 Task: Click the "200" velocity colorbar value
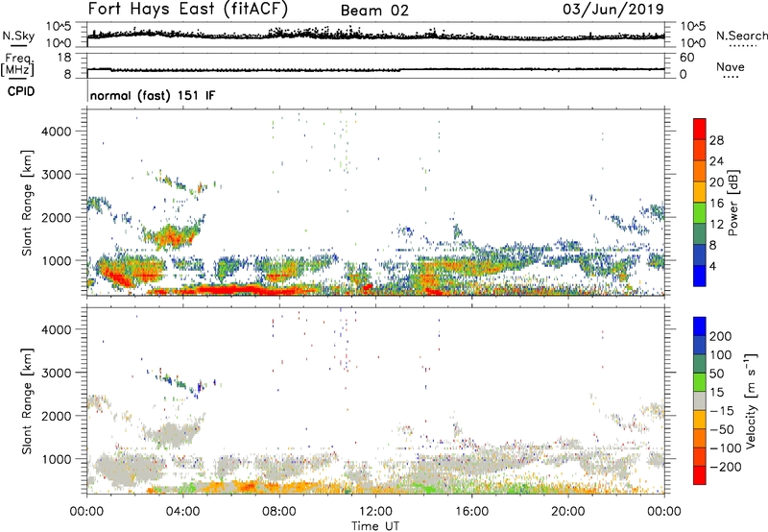coord(721,336)
